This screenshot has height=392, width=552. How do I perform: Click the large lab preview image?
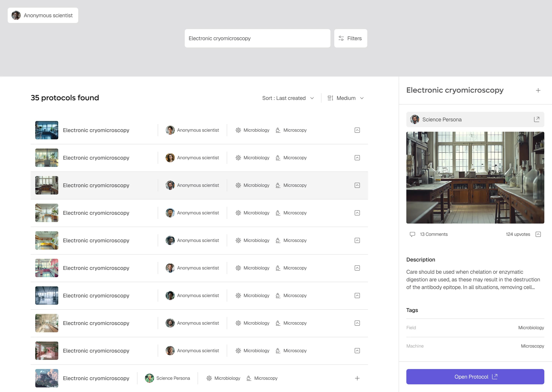point(475,177)
